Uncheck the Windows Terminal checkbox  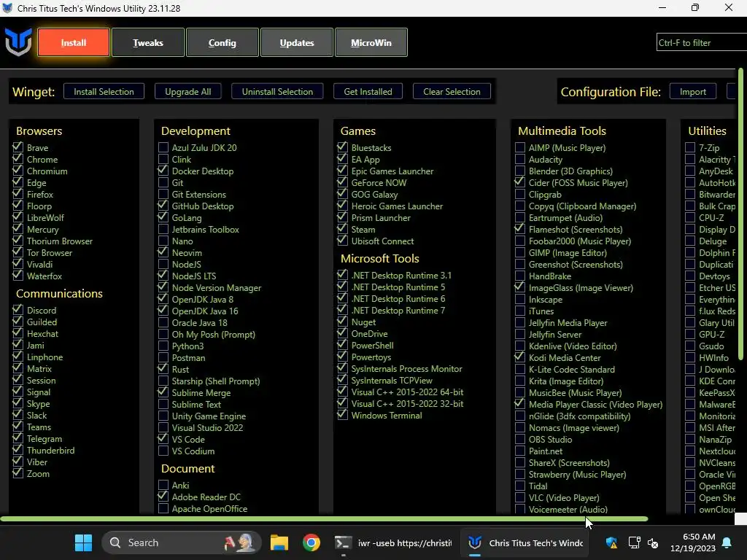click(342, 415)
